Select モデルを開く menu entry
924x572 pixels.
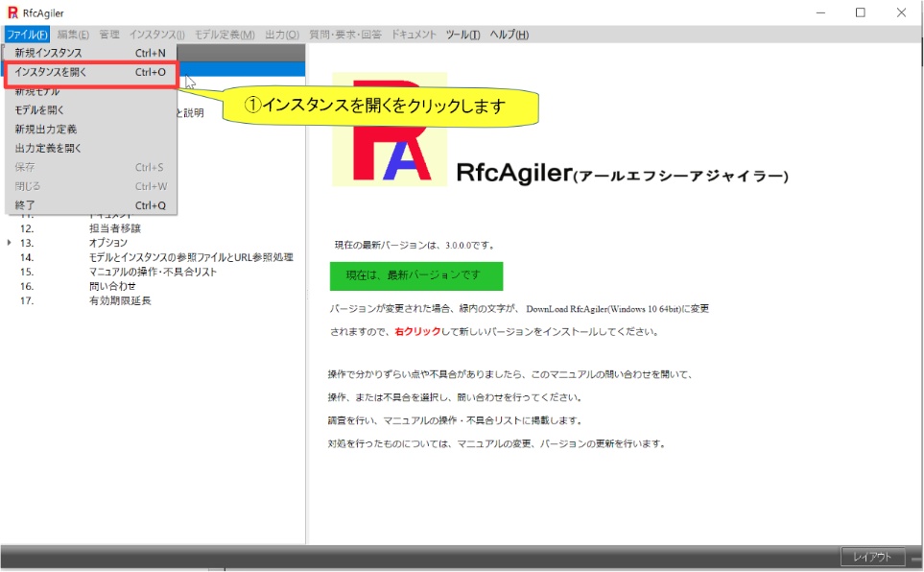[90, 109]
